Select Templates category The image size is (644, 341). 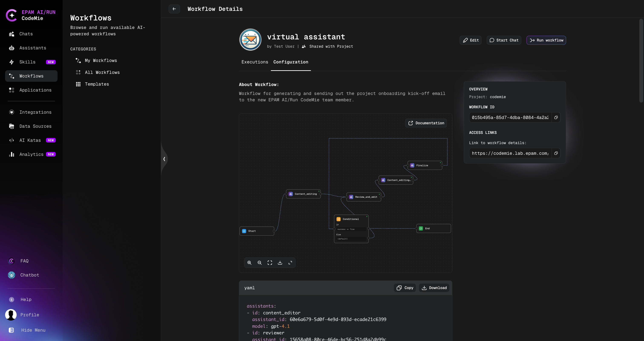(x=92, y=84)
